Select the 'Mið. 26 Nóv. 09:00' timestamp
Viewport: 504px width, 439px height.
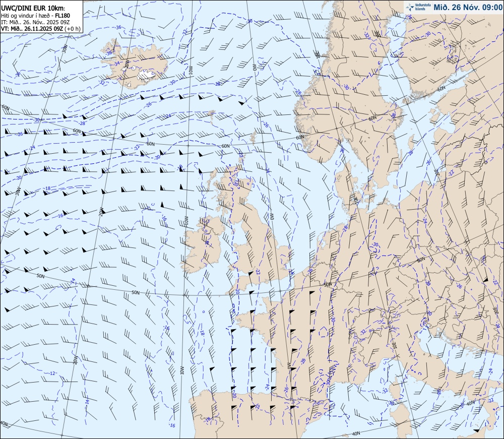tap(468, 7)
